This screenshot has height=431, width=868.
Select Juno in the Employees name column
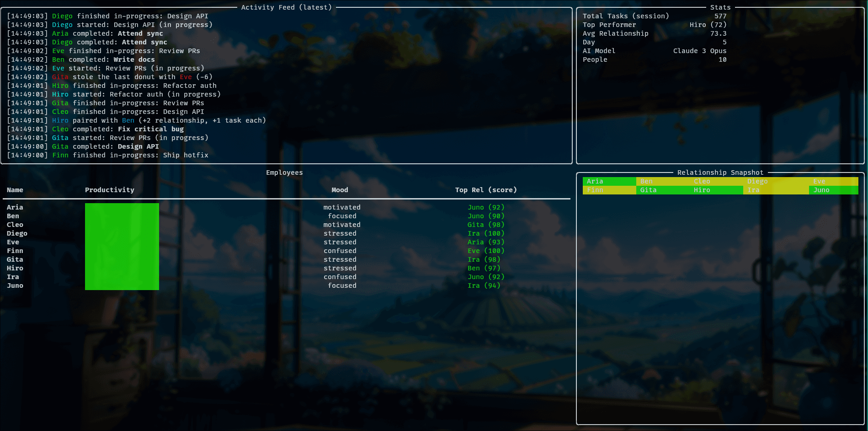[x=15, y=286]
